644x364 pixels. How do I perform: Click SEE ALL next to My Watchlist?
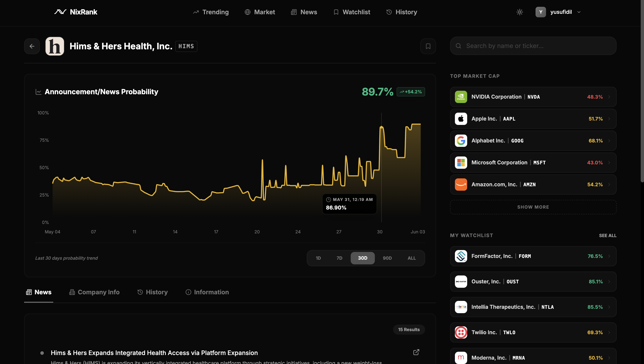[x=607, y=236]
